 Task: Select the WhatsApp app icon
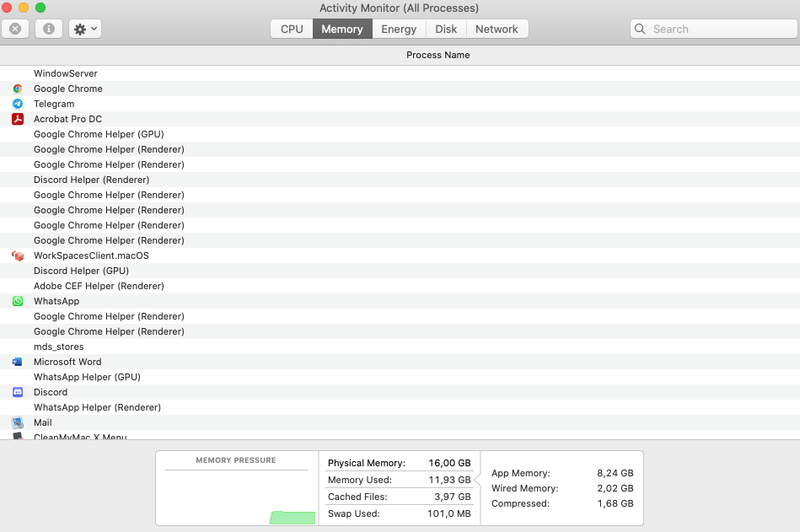(18, 301)
